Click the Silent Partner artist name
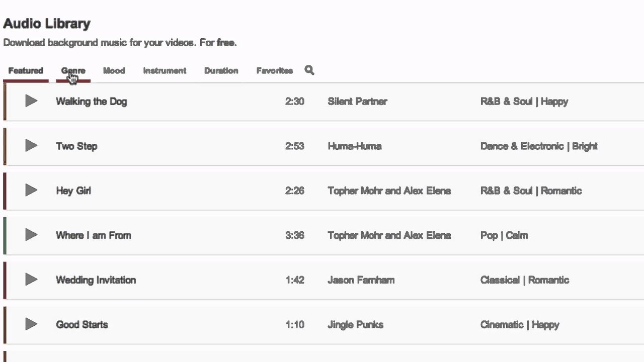 (357, 102)
